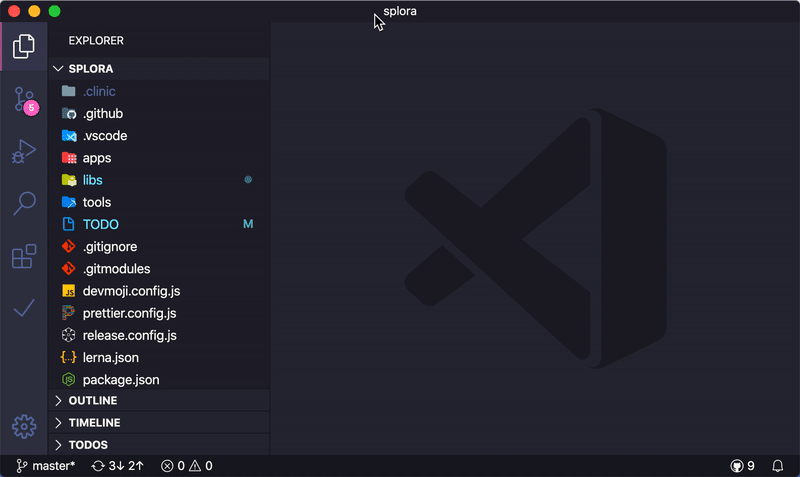
Task: Click the JS icon beside devmoji.config.js
Action: pos(68,291)
